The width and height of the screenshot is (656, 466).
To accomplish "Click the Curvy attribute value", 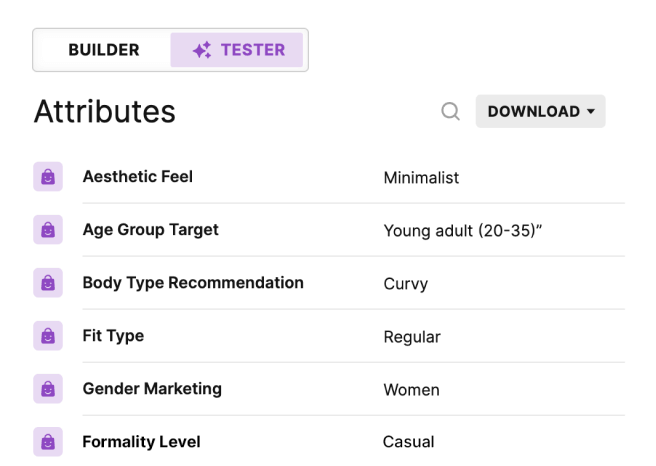I will (x=405, y=284).
